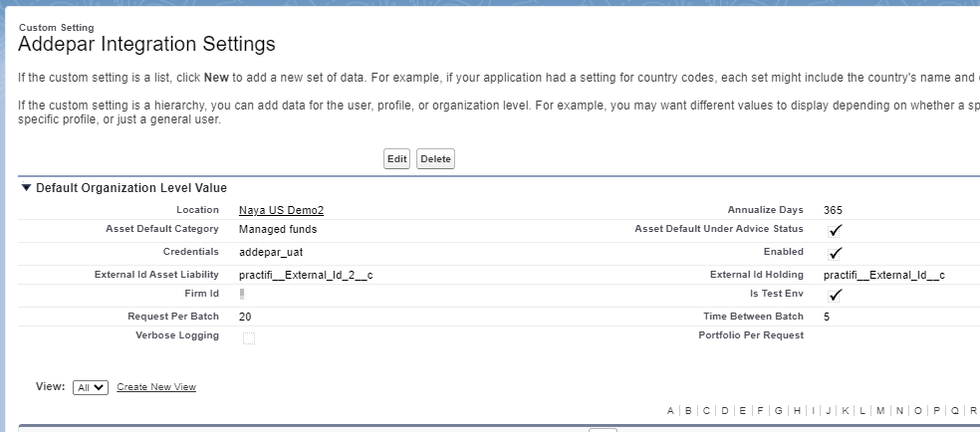Toggle the Enabled checkbox
The image size is (980, 432).
point(835,254)
